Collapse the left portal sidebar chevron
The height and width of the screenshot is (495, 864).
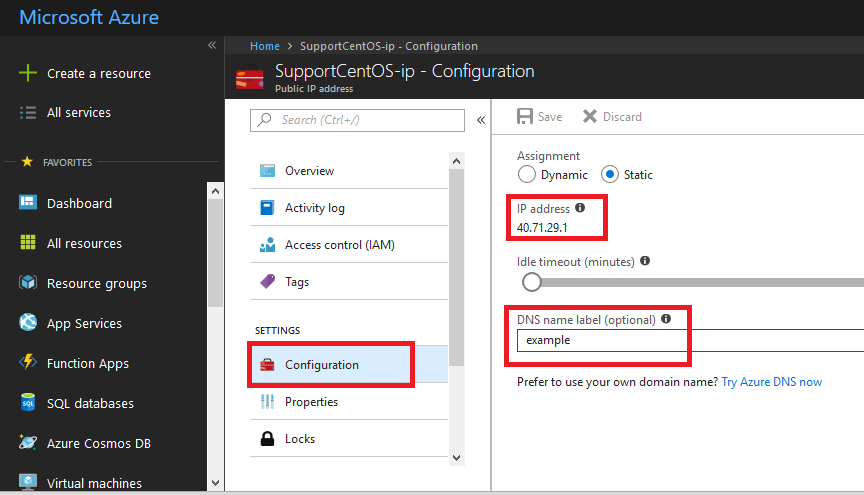point(212,45)
